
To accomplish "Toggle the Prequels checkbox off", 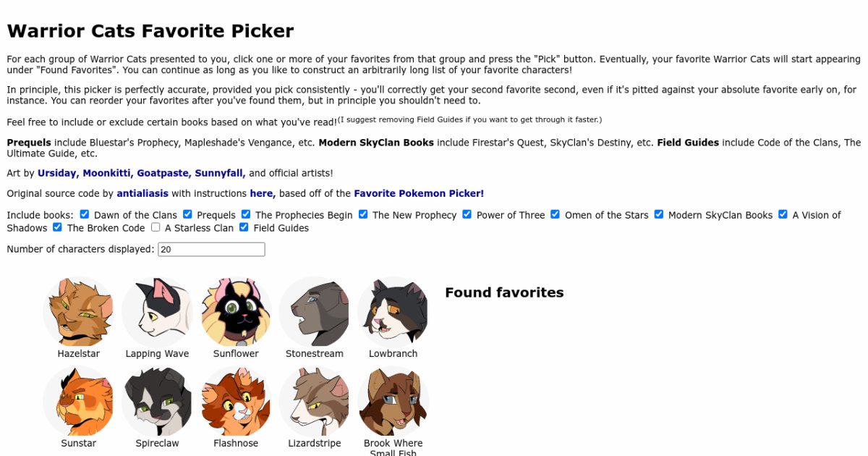I will (187, 214).
